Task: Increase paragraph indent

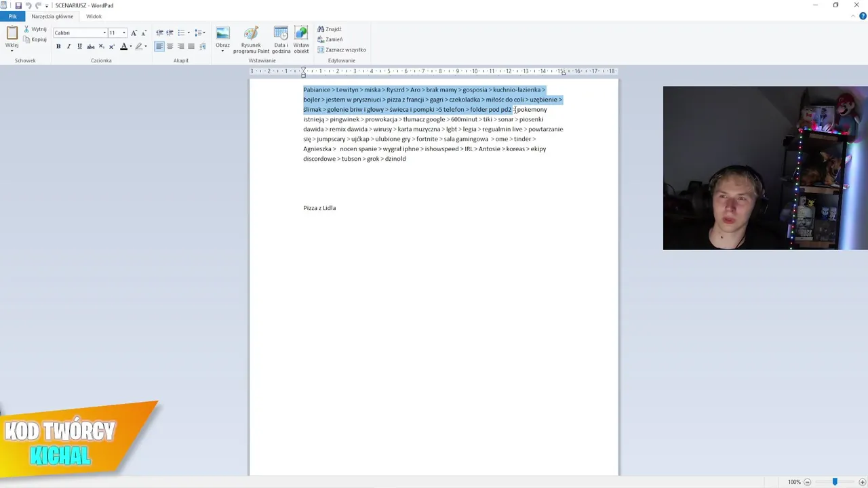Action: point(170,33)
